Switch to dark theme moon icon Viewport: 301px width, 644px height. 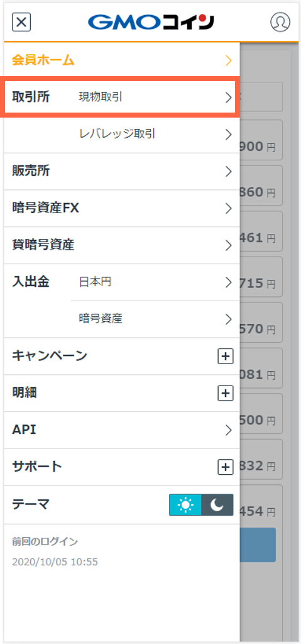(x=217, y=505)
